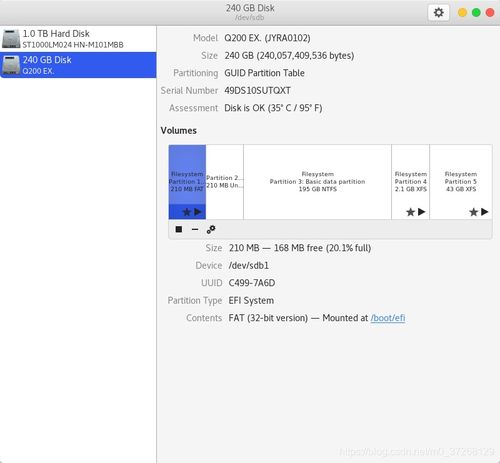
Task: Click the play arrow icon on Partition 4
Action: (421, 212)
